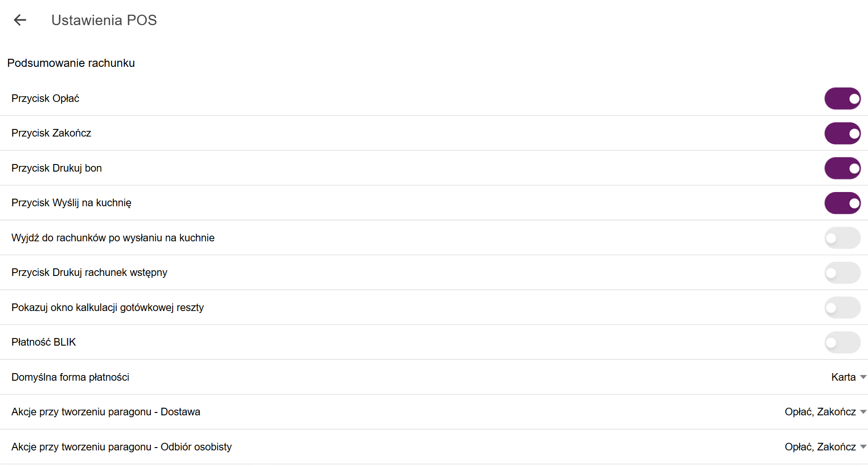
Task: Turn on Pokazuj okno kalkulacji gotówkowej reszty
Action: 842,308
